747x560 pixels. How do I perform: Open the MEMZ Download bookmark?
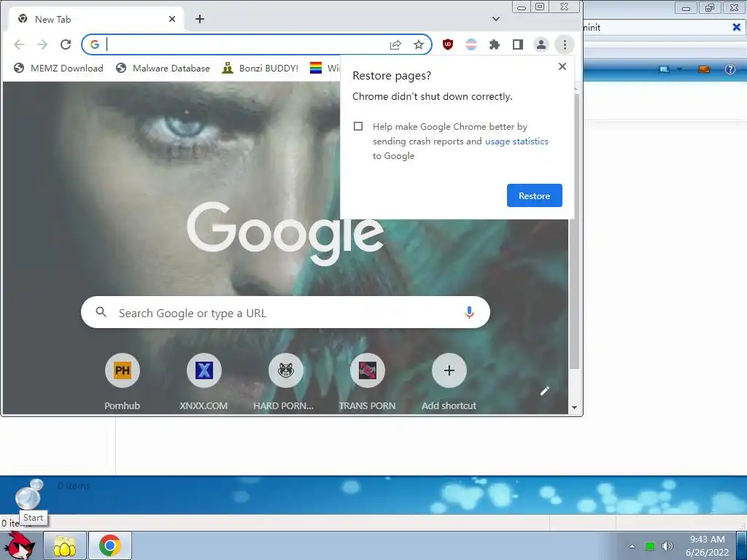pyautogui.click(x=58, y=68)
